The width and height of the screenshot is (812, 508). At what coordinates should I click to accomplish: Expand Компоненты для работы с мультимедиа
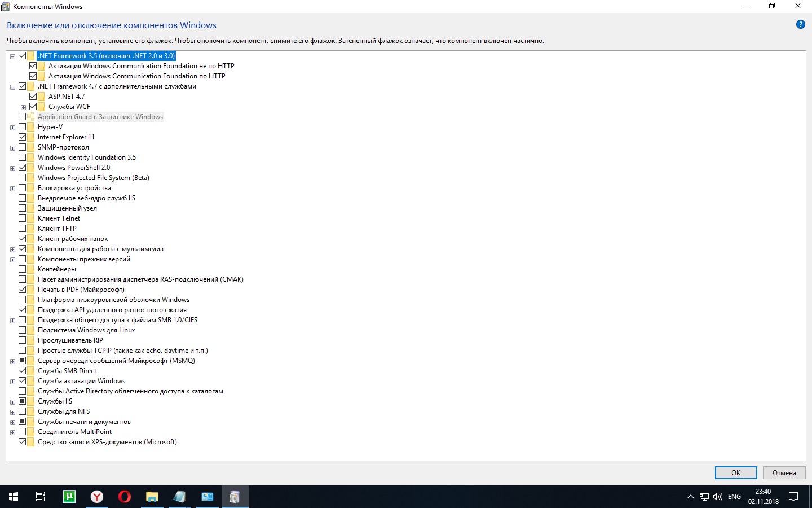coord(12,249)
